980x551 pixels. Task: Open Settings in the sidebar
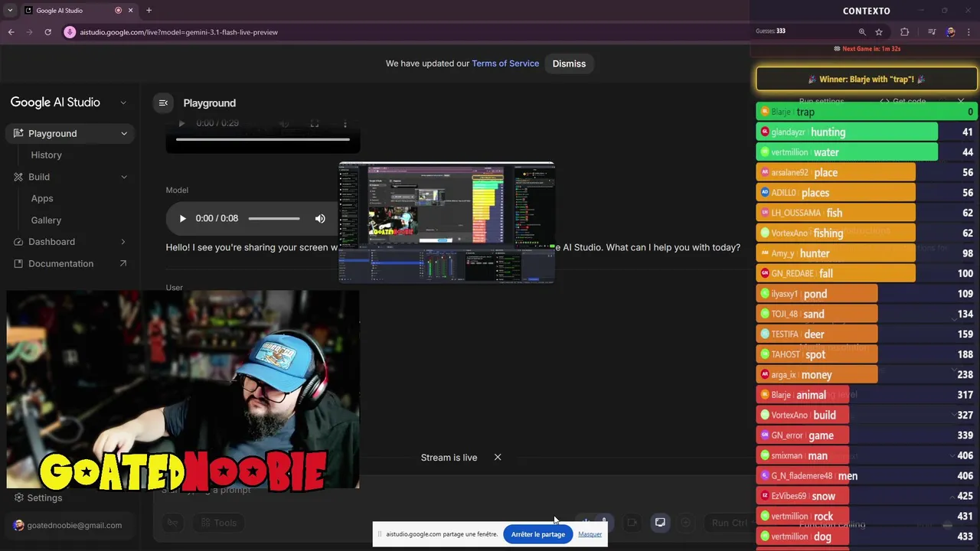point(37,497)
